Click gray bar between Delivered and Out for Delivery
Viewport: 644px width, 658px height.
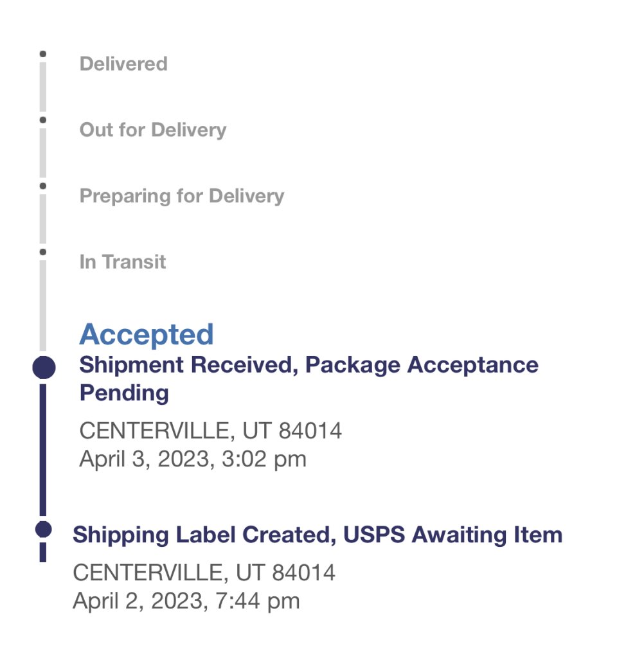[43, 87]
